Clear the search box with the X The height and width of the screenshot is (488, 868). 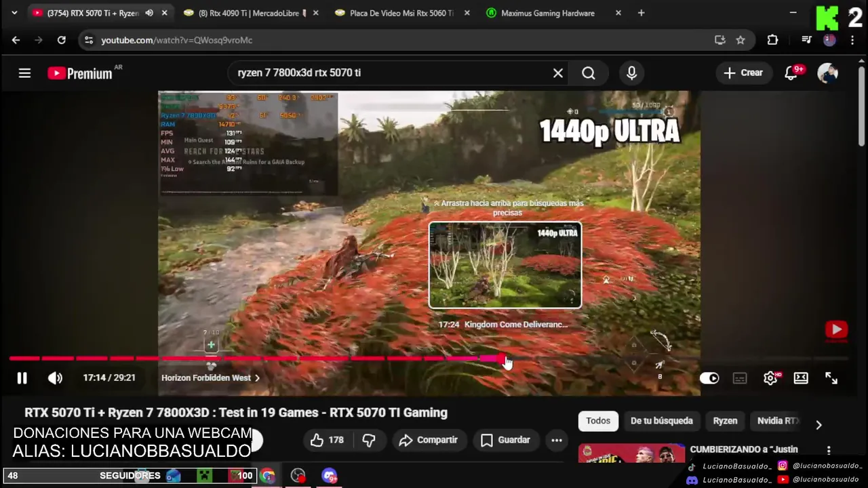558,73
